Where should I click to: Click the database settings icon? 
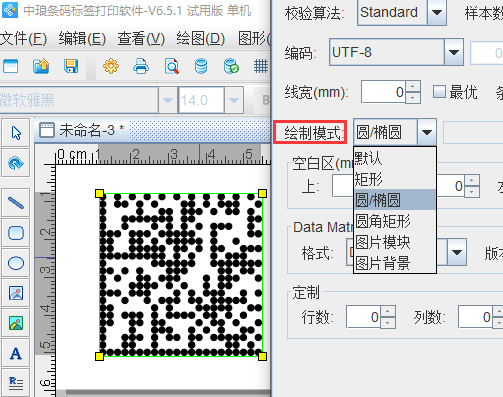(201, 66)
